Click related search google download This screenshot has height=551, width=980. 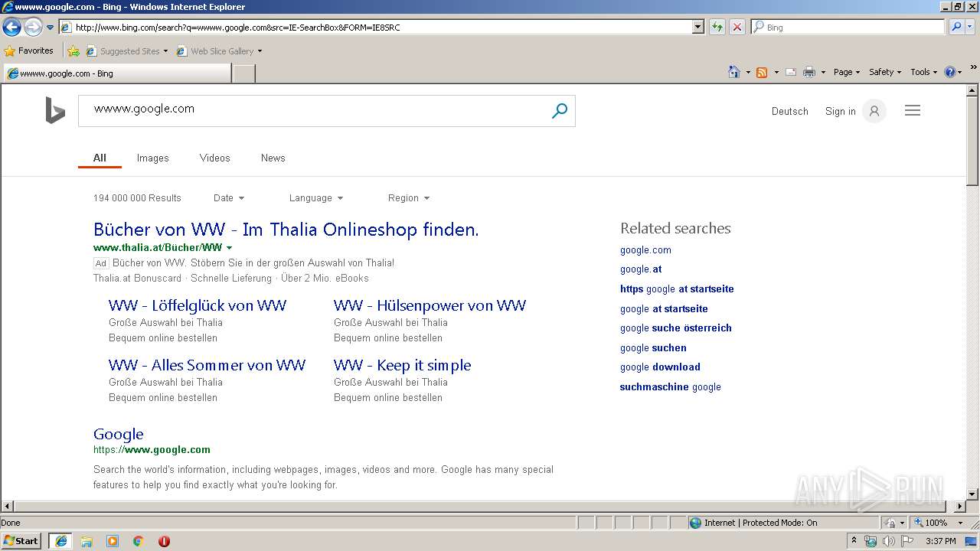click(x=660, y=367)
